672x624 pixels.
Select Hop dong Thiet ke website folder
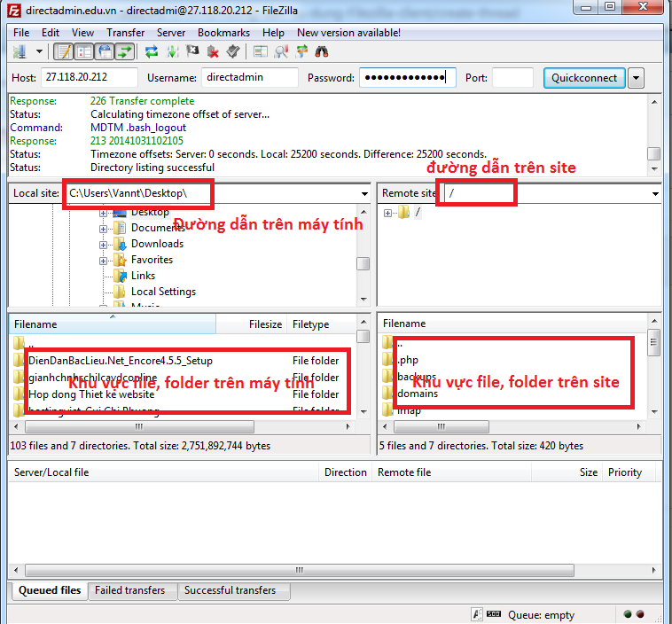point(91,394)
